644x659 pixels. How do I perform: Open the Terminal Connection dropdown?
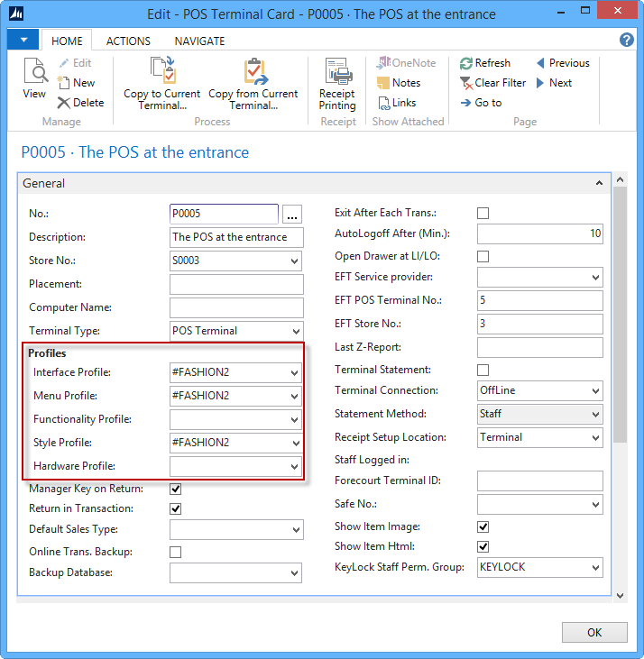[594, 391]
